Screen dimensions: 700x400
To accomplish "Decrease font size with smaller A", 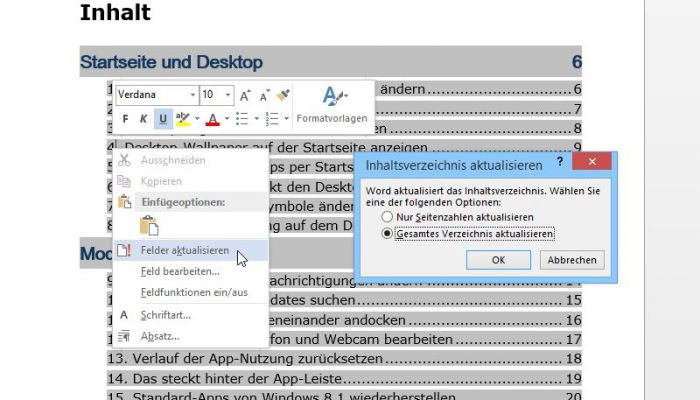I will (264, 96).
